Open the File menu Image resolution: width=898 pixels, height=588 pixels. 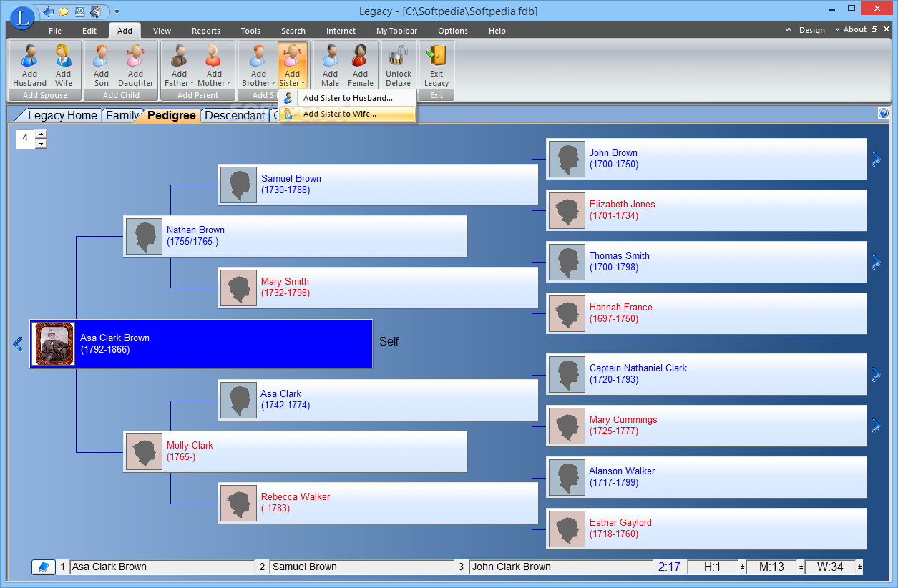(55, 31)
